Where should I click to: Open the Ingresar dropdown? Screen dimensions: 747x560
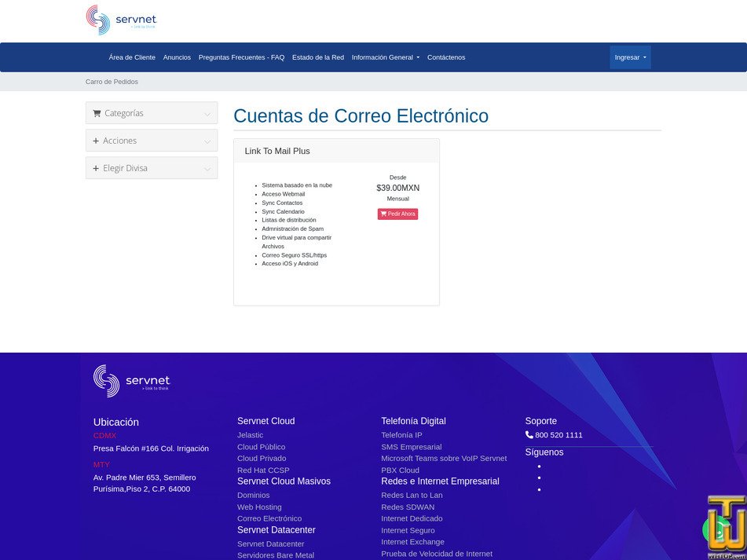click(630, 57)
